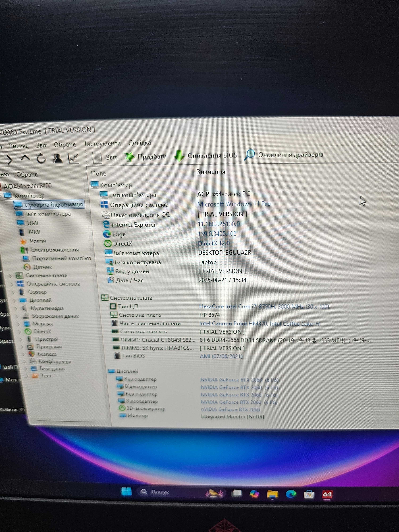Open the Internet Explorer version 11.1882.26100.0 link
This screenshot has height=532, width=399.
[x=219, y=224]
